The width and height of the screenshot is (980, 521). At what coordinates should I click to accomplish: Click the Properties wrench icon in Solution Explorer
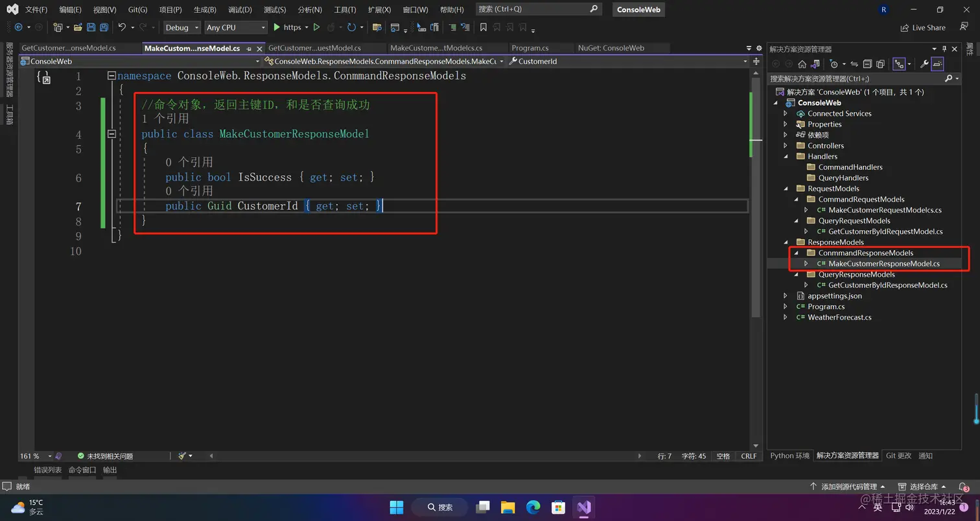click(924, 64)
